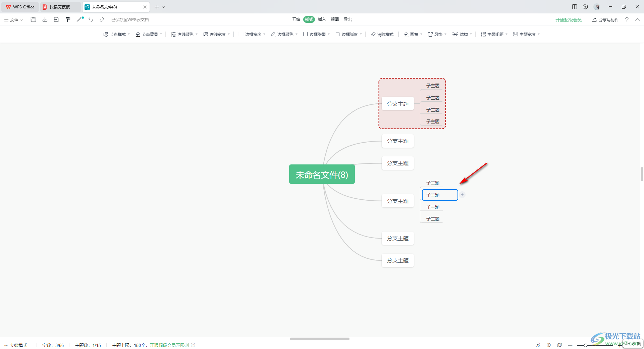Open the 边框弧度 dropdown
This screenshot has width=644, height=349.
pos(349,34)
